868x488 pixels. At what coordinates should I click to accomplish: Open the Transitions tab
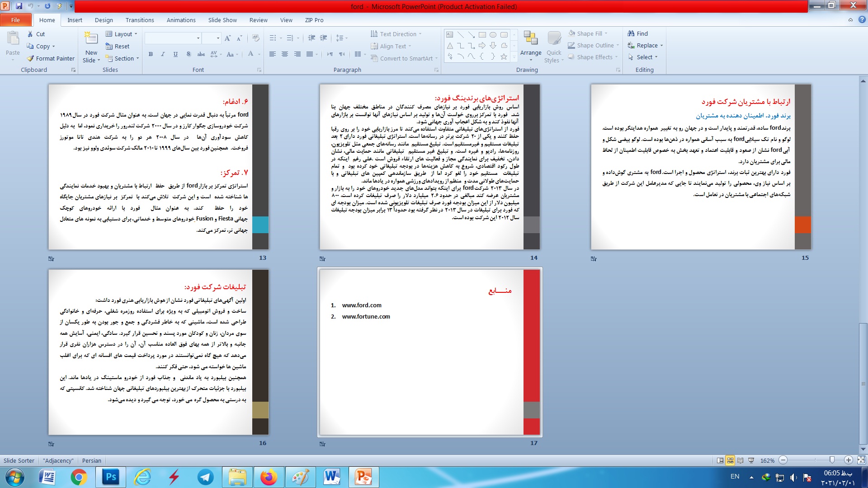[140, 20]
